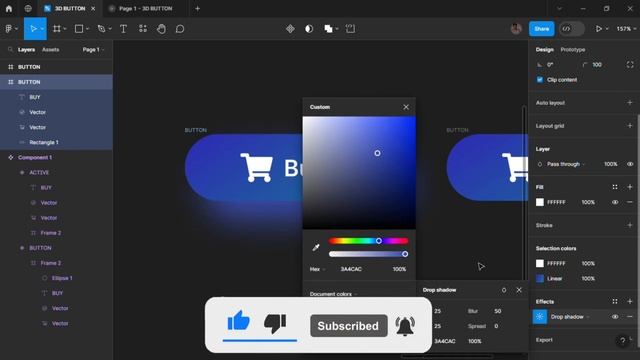Open the Present options dropdown arrow
The image size is (640, 360).
(x=607, y=29)
